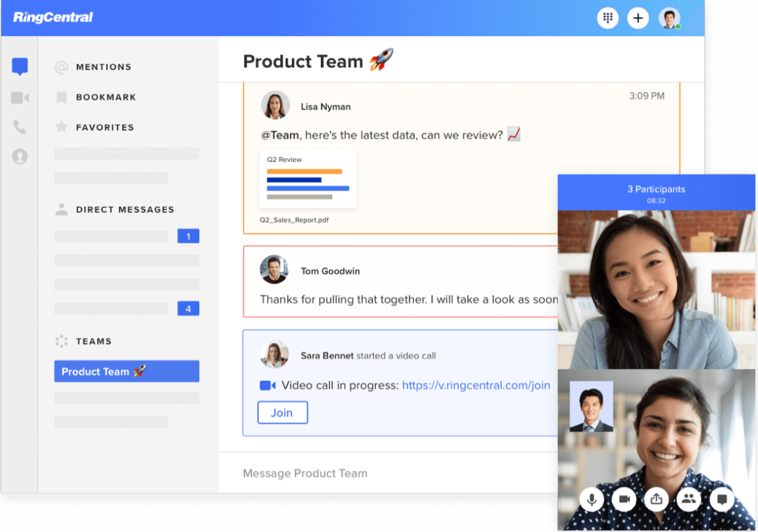
Task: Open the Q2 Review attachment preview
Action: (x=308, y=179)
